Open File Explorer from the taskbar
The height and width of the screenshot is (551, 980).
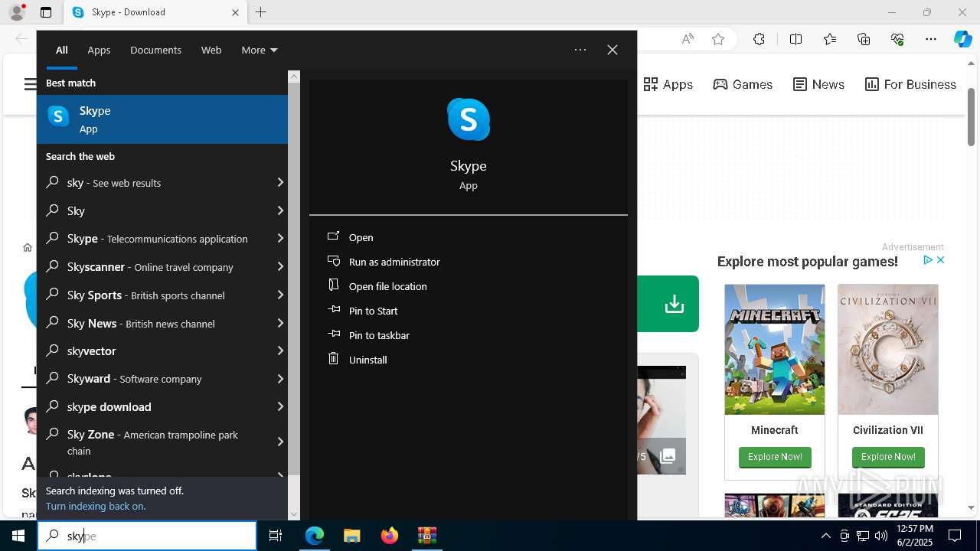coord(351,536)
